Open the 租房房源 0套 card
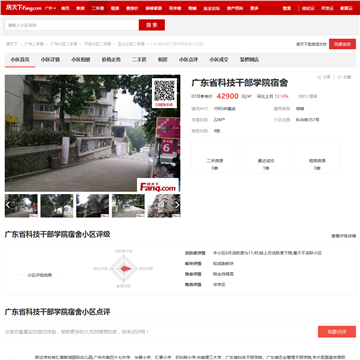The image size is (360, 360). pyautogui.click(x=317, y=157)
